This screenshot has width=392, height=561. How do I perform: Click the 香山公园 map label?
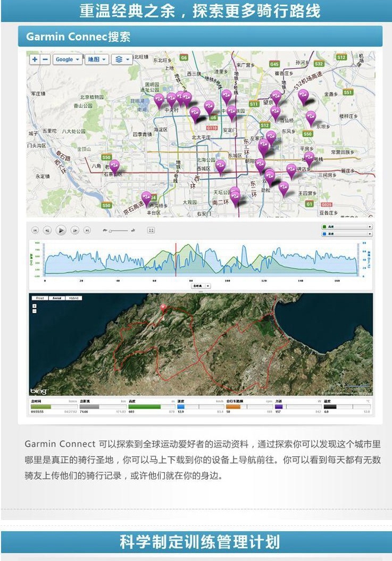point(82,106)
